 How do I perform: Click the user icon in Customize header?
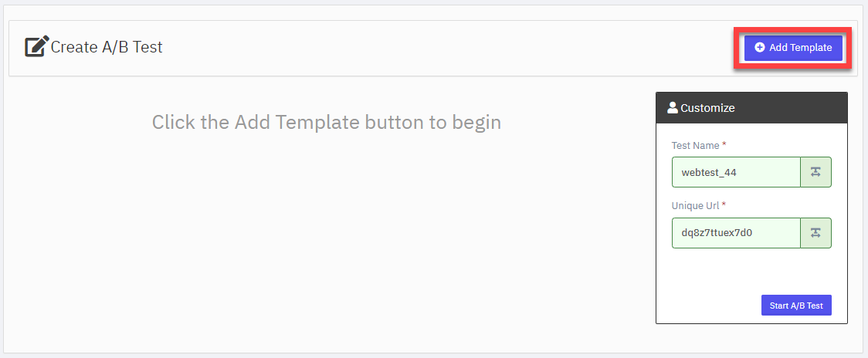673,108
